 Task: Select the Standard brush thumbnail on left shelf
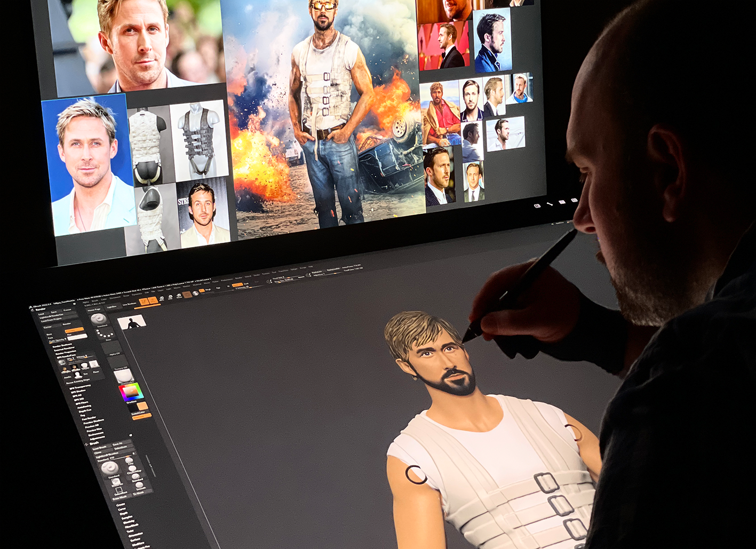[x=99, y=319]
